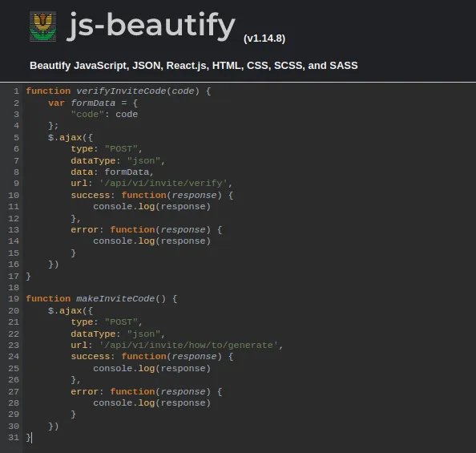Click 'error' property on line 13
The width and height of the screenshot is (476, 453).
pyautogui.click(x=84, y=229)
